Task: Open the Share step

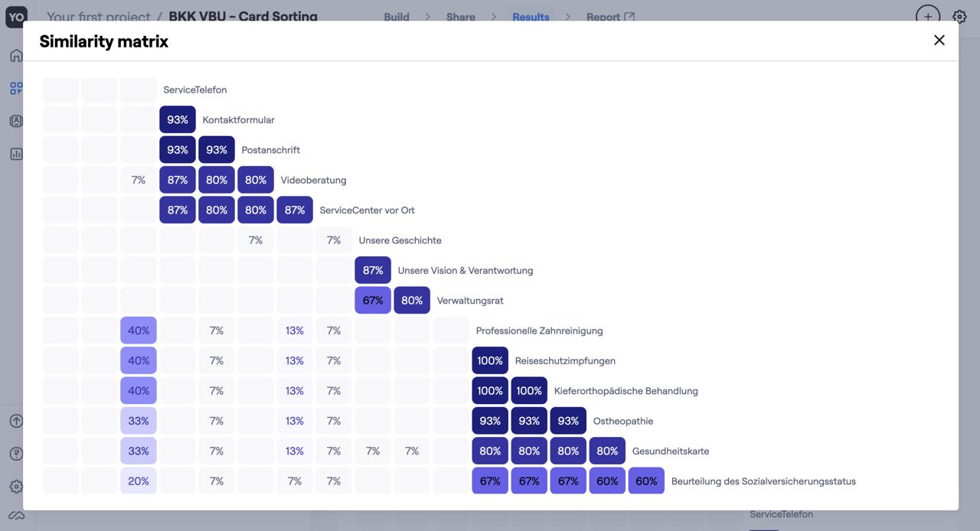Action: click(x=460, y=16)
